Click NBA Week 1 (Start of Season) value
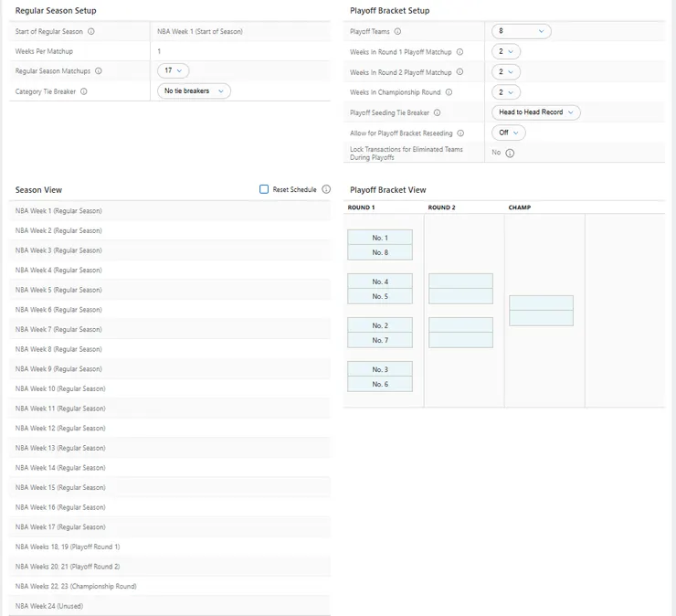Viewport: 676px width, 616px height. click(x=200, y=31)
